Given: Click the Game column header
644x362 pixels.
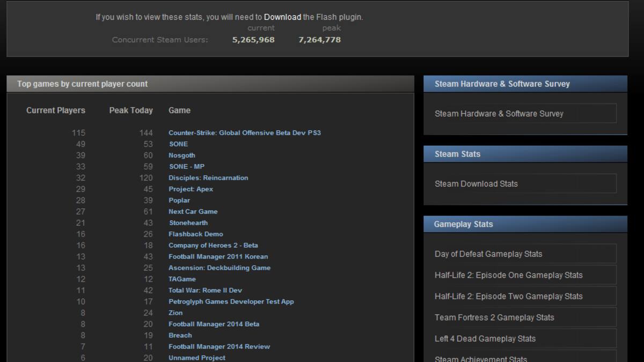Looking at the screenshot, I should pos(179,110).
